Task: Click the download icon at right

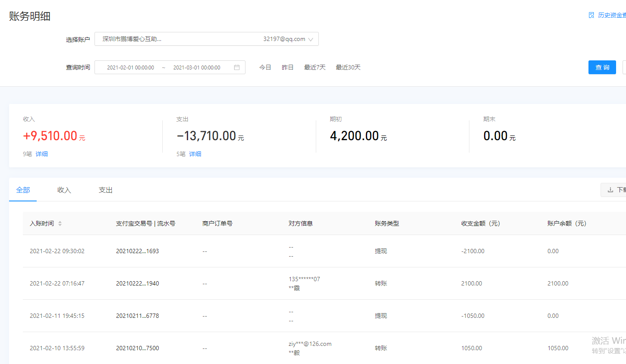Action: pos(610,190)
